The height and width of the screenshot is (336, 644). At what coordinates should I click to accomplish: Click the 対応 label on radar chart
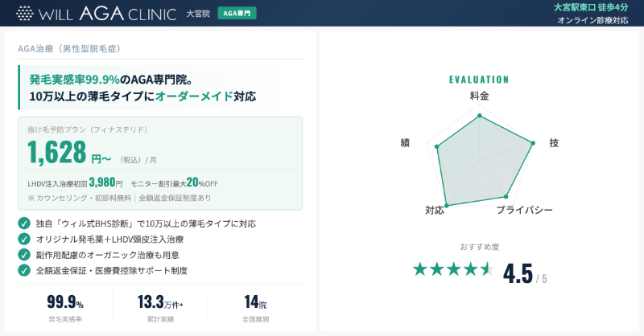coord(434,210)
